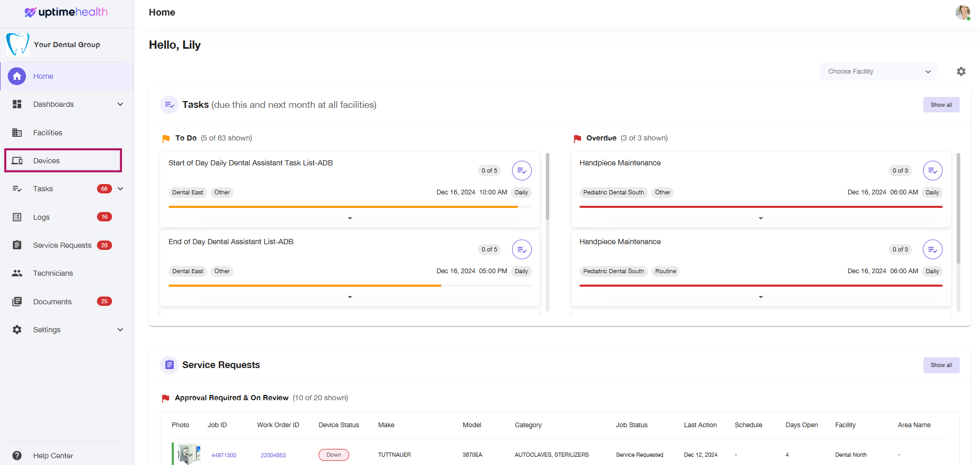
Task: Expand the Dashboards menu chevron
Action: click(x=120, y=104)
